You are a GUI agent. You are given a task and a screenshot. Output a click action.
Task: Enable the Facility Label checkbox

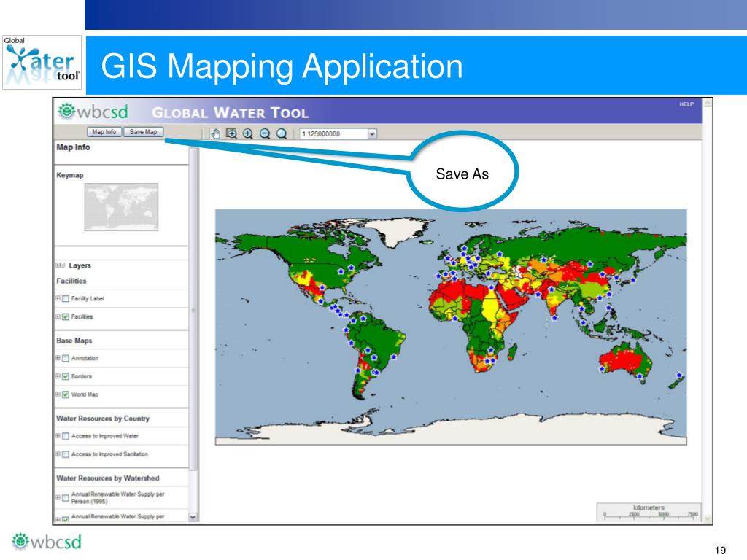[66, 299]
